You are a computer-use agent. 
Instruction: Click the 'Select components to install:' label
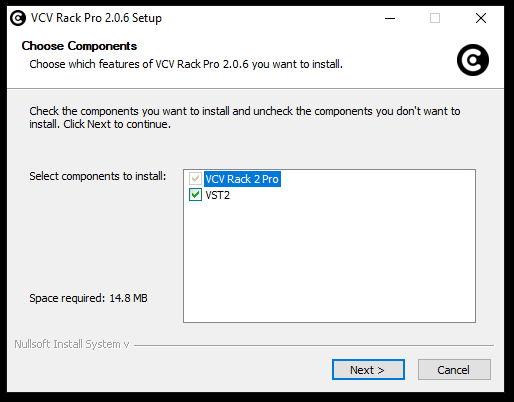(98, 176)
